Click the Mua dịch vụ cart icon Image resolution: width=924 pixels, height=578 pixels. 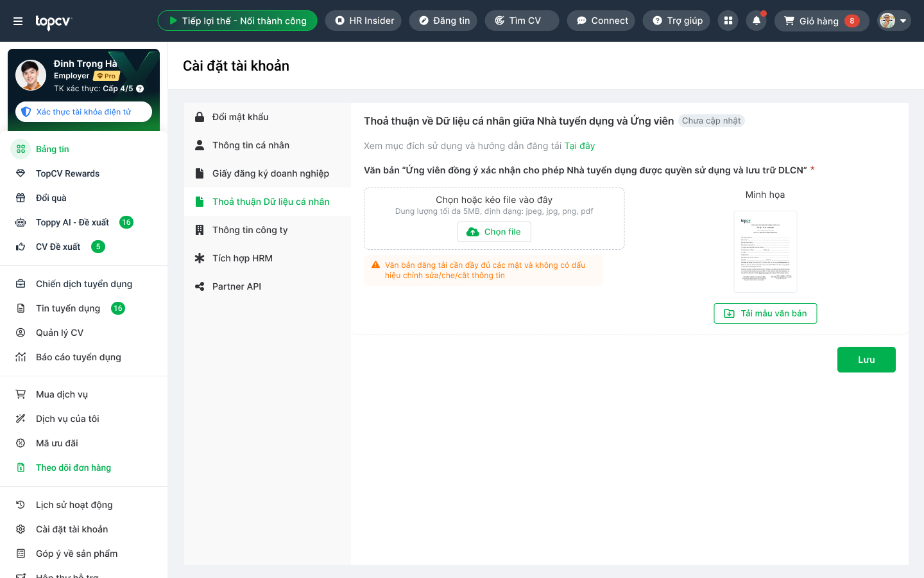pyautogui.click(x=21, y=394)
